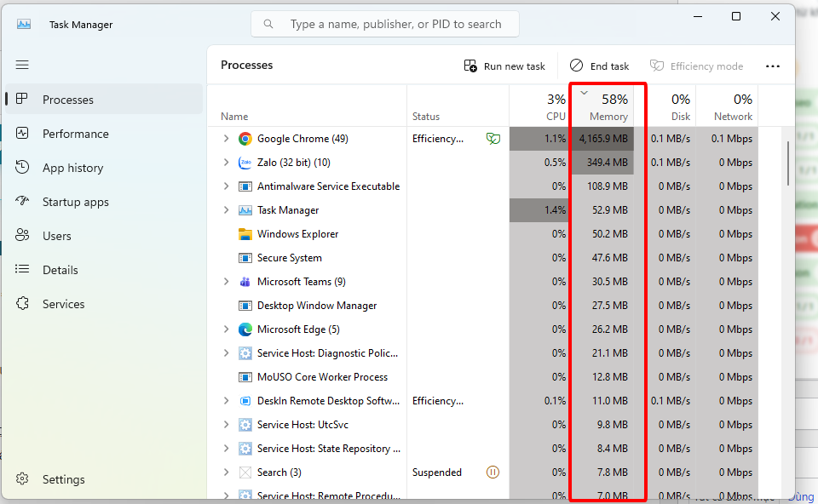The width and height of the screenshot is (818, 504).
Task: Open the Startup apps page
Action: (x=104, y=202)
